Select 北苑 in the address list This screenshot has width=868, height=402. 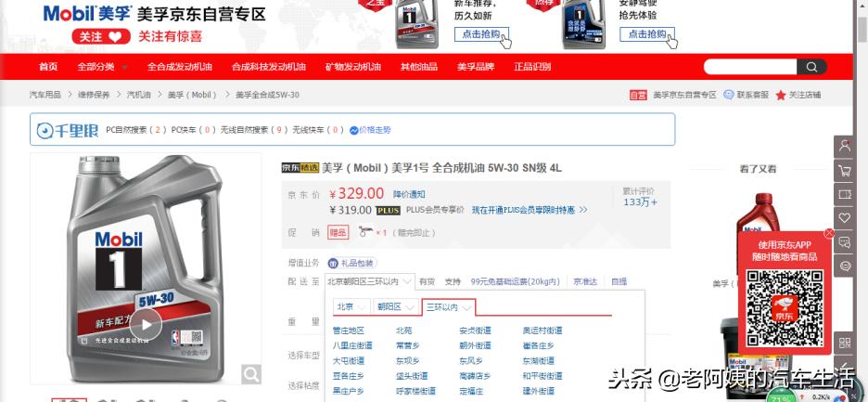pyautogui.click(x=403, y=331)
